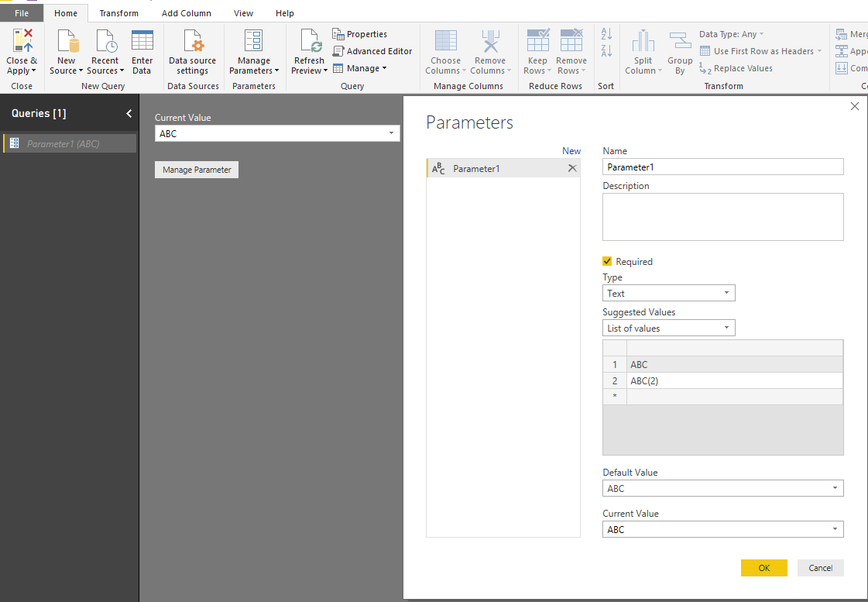The width and height of the screenshot is (868, 602).
Task: Open the Data Type: Any dropdown
Action: 731,34
